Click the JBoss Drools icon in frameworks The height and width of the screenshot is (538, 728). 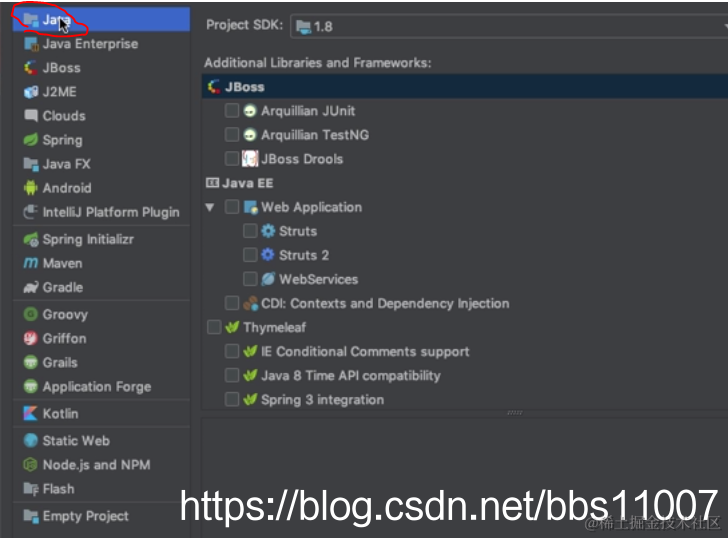250,159
